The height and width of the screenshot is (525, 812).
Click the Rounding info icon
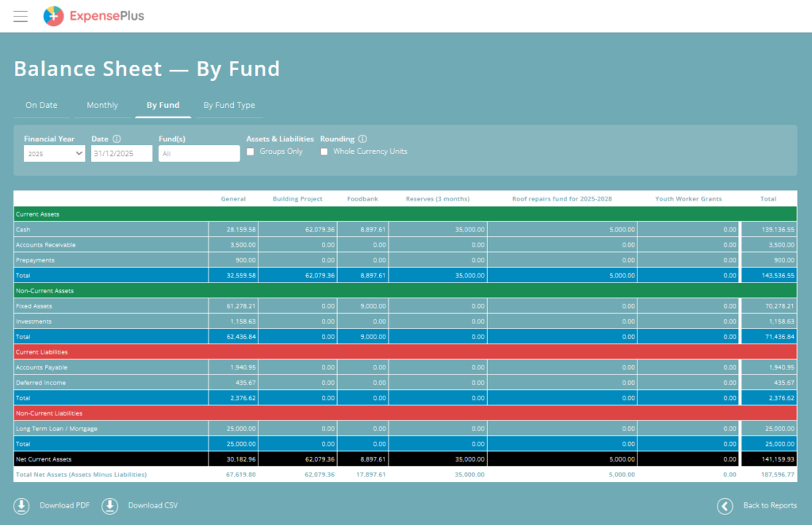362,139
